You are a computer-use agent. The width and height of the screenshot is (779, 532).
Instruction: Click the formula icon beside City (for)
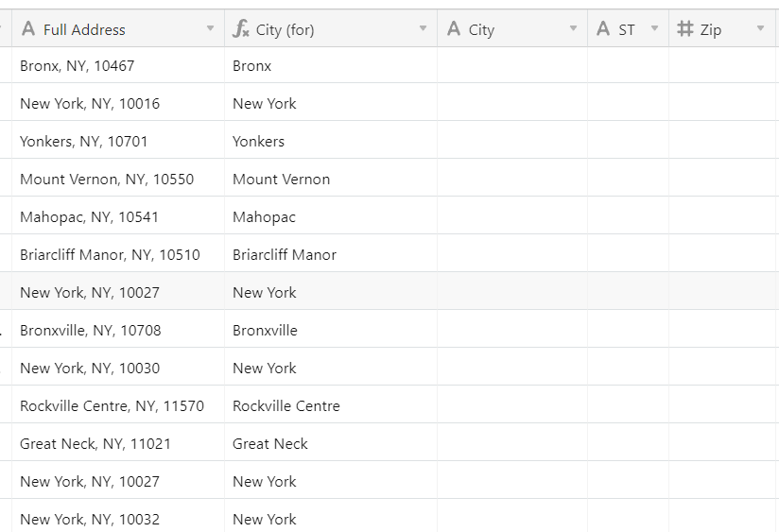[241, 28]
